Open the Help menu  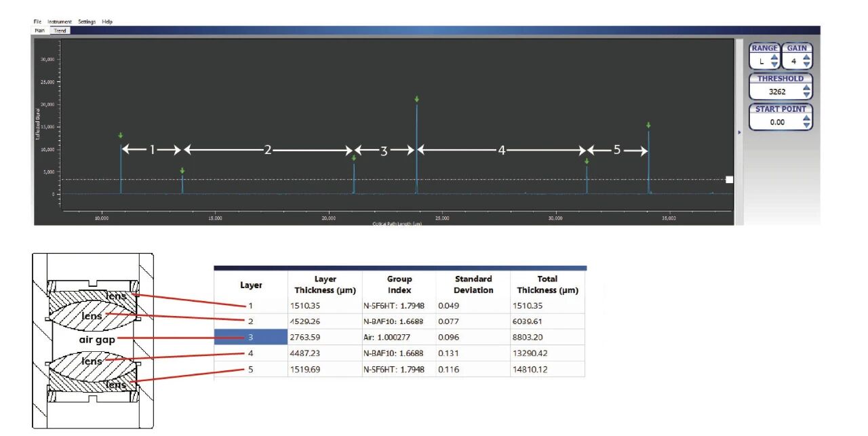click(x=107, y=22)
